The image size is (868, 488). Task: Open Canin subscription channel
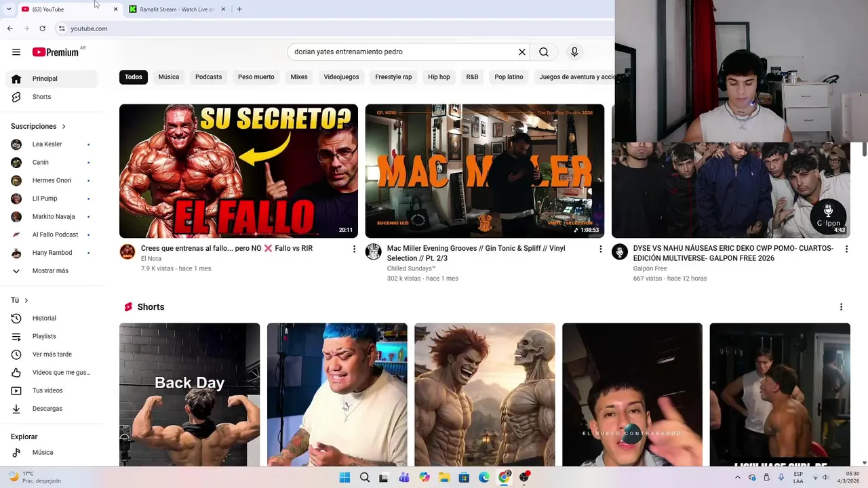(52, 163)
